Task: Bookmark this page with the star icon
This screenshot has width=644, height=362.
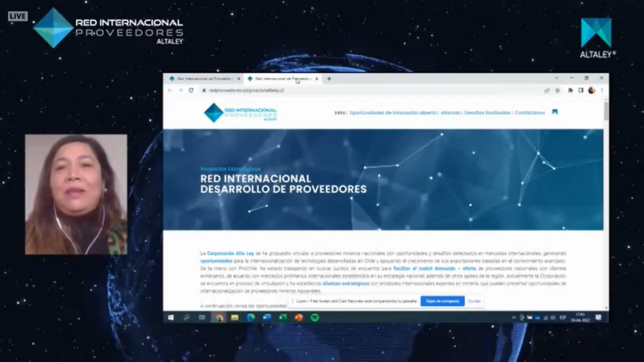Action: [x=558, y=90]
